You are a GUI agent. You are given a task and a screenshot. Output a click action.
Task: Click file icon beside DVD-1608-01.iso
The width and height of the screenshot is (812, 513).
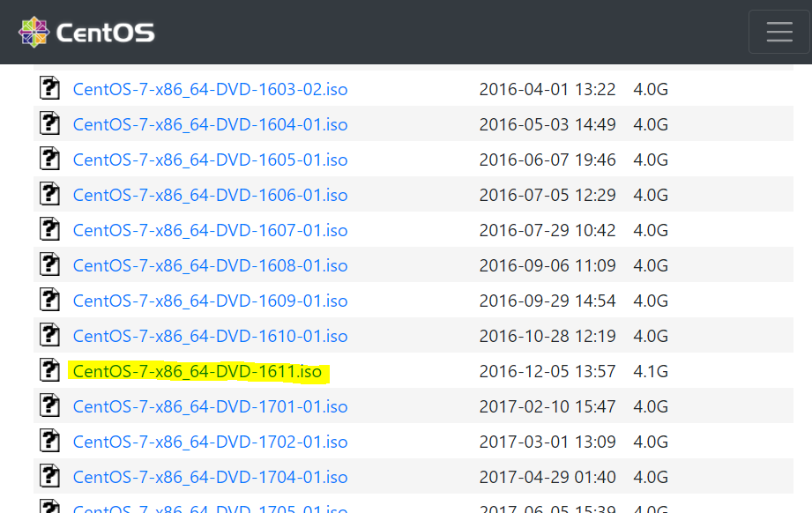pos(49,264)
